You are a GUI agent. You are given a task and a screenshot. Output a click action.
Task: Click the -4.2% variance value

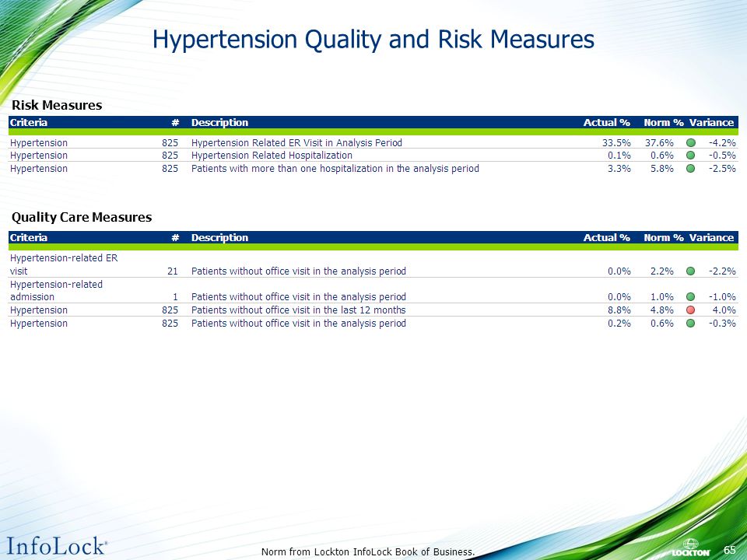click(722, 143)
